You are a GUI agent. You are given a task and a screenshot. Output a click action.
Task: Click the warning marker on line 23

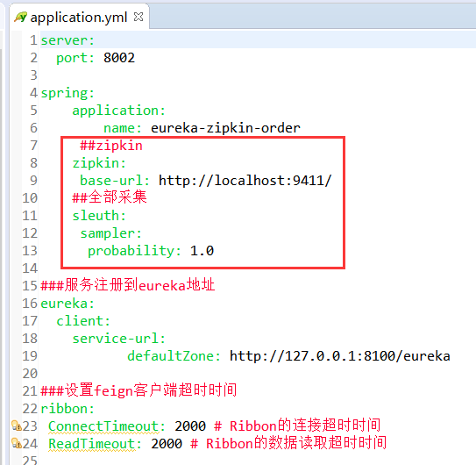[16, 426]
